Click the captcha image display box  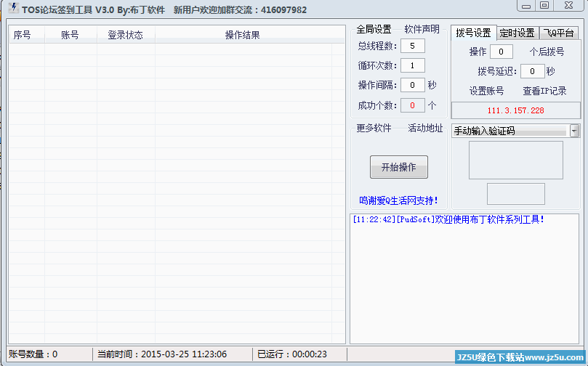[515, 160]
